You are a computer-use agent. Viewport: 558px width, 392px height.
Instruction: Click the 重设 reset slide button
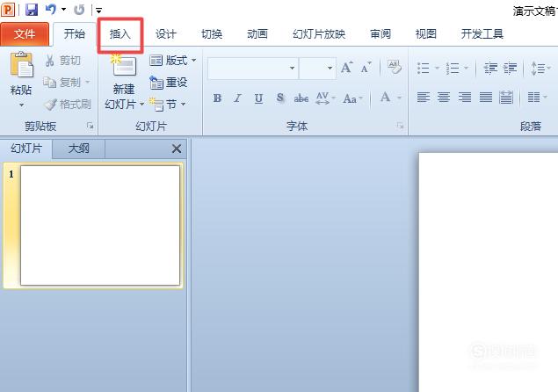coord(169,83)
